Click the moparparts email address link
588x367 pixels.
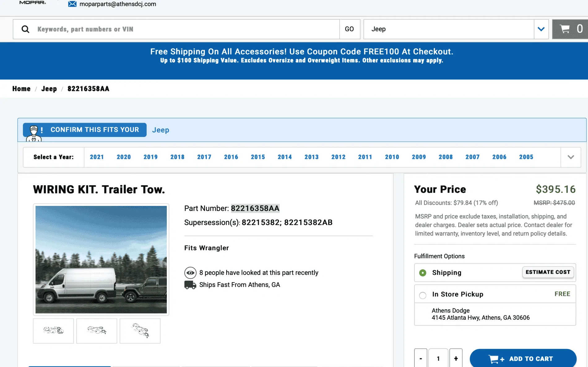tap(118, 4)
